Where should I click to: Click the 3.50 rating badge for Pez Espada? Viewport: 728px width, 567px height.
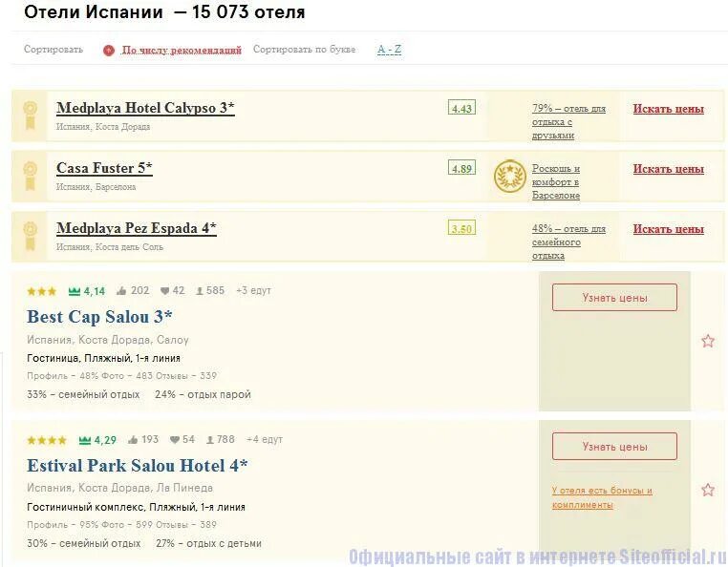tap(461, 228)
